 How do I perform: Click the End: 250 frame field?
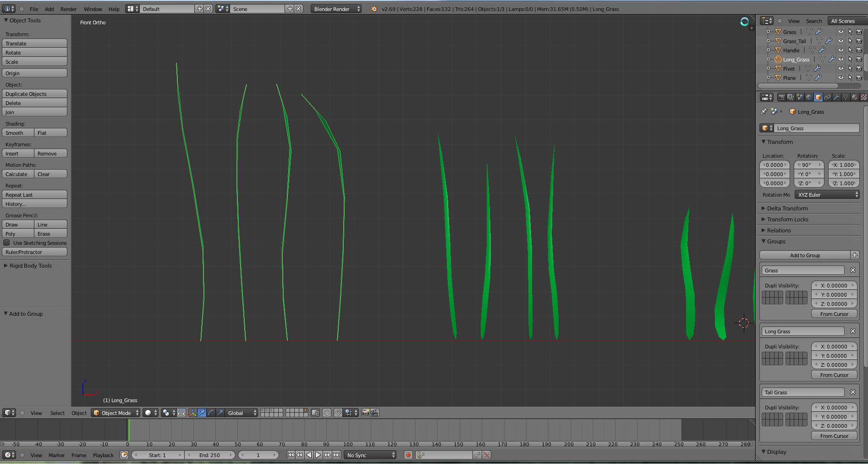209,455
